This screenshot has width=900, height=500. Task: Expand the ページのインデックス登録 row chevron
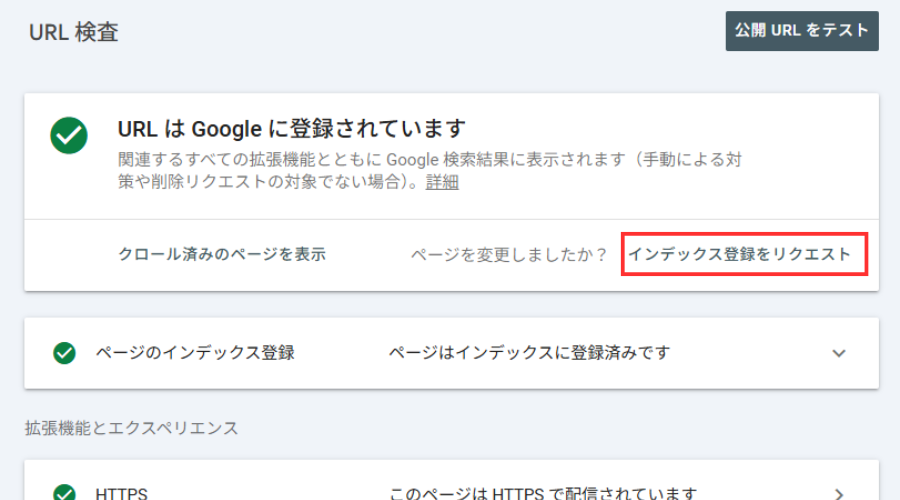coord(839,353)
